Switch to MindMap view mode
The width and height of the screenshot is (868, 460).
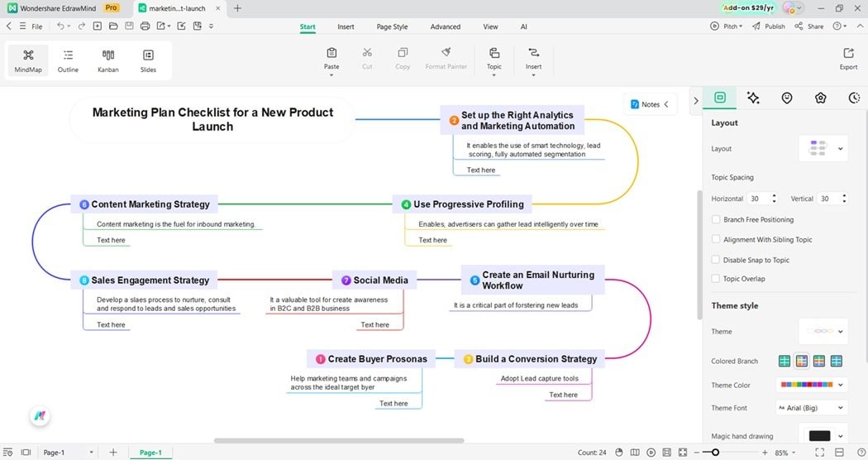pos(28,60)
